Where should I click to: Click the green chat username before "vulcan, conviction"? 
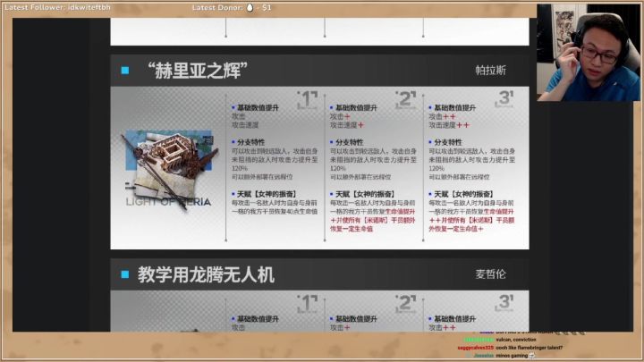479,340
